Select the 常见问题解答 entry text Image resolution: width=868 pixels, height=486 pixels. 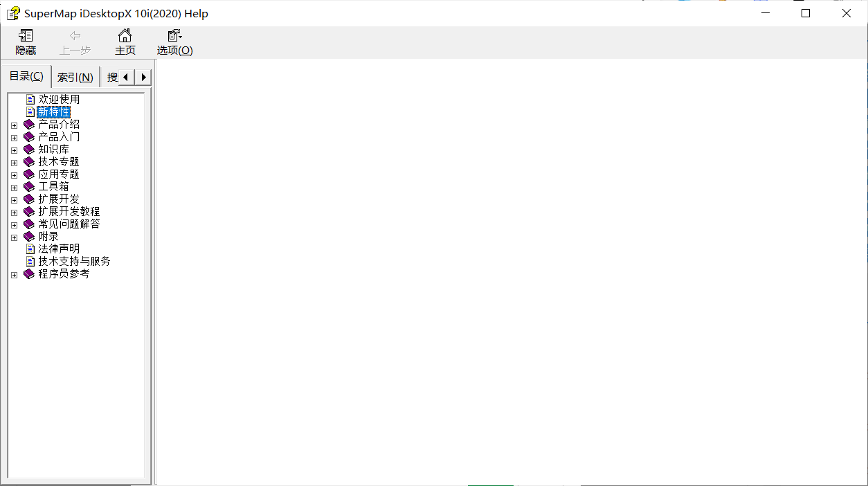[69, 224]
